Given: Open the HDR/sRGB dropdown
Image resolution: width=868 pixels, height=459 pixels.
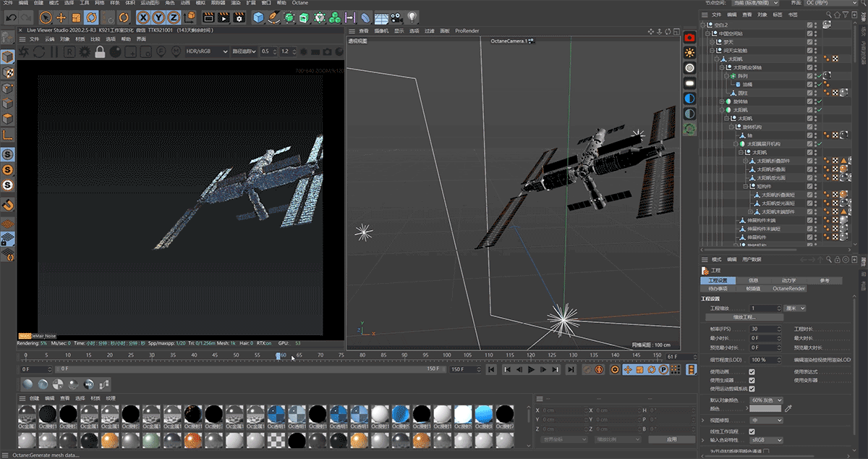Looking at the screenshot, I should point(205,51).
